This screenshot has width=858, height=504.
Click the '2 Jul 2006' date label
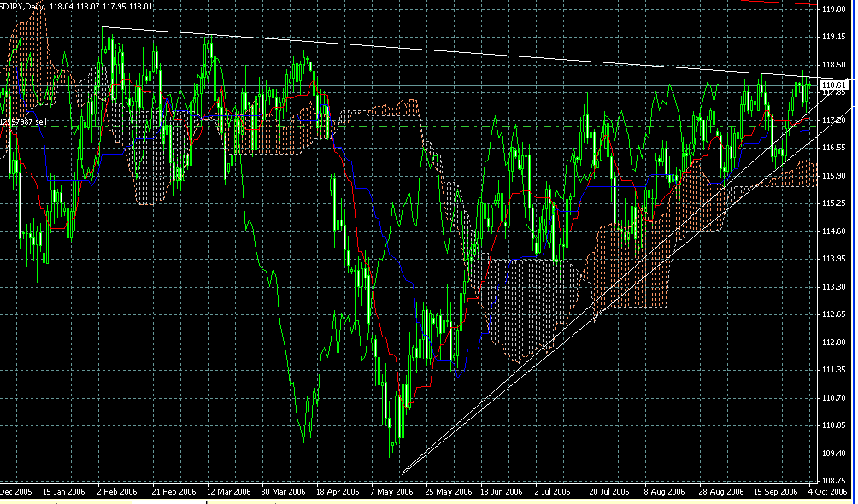[x=553, y=491]
